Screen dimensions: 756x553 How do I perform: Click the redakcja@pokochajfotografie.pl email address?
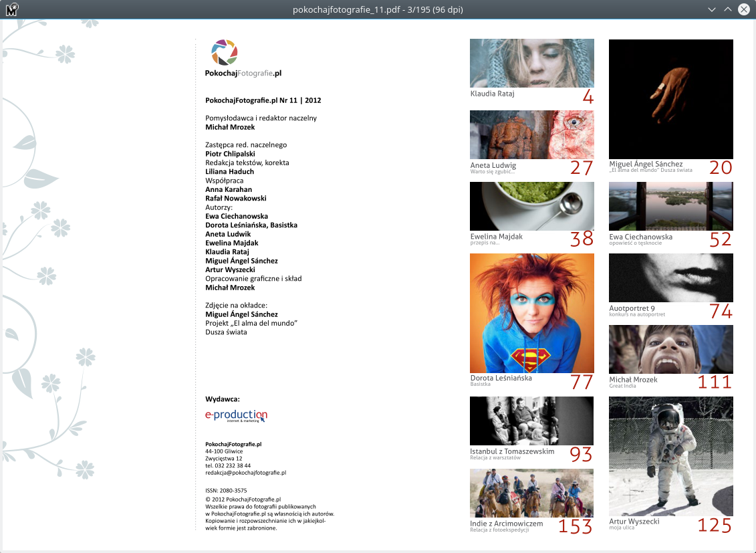[x=246, y=473]
